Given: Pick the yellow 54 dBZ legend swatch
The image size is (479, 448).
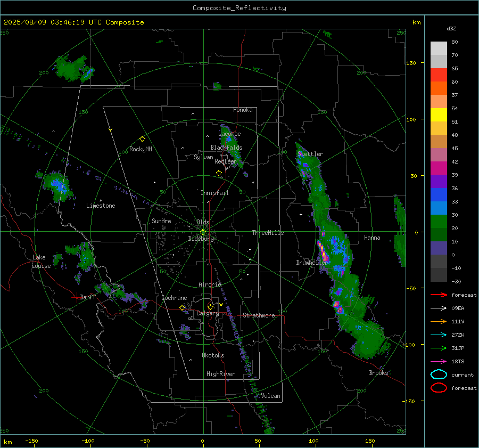Looking at the screenshot, I should 439,115.
